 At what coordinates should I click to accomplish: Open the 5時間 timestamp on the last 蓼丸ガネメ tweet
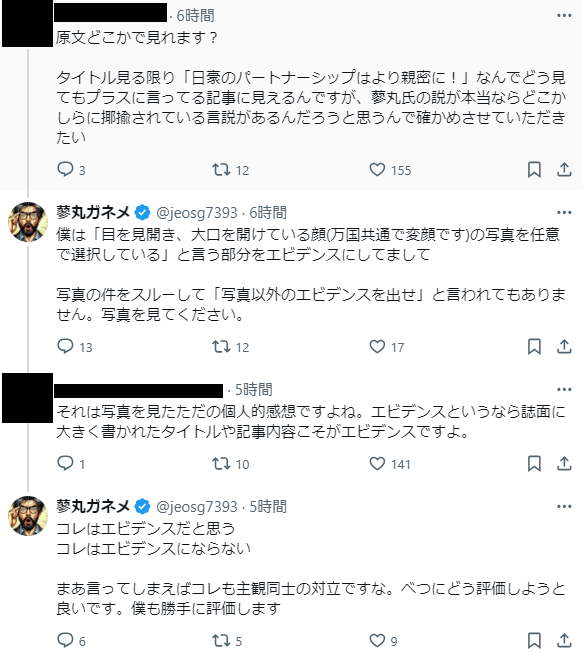pos(268,507)
